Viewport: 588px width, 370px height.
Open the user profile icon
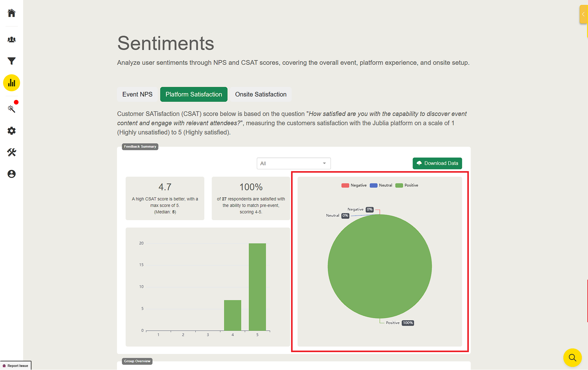tap(11, 174)
